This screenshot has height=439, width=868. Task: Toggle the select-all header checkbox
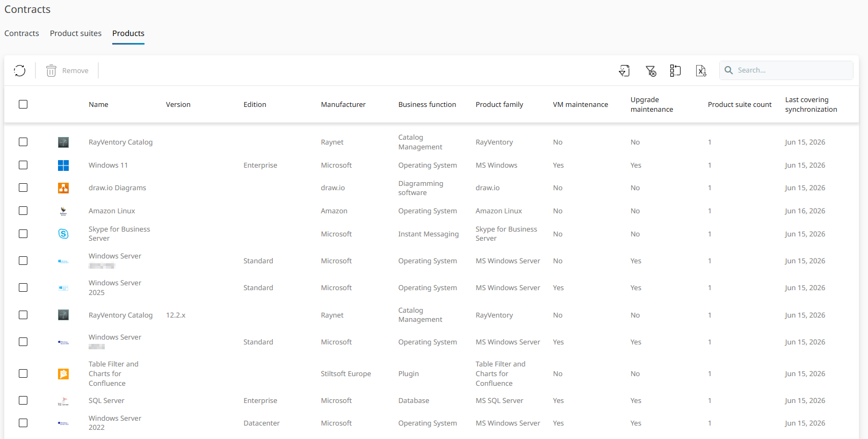pos(23,104)
